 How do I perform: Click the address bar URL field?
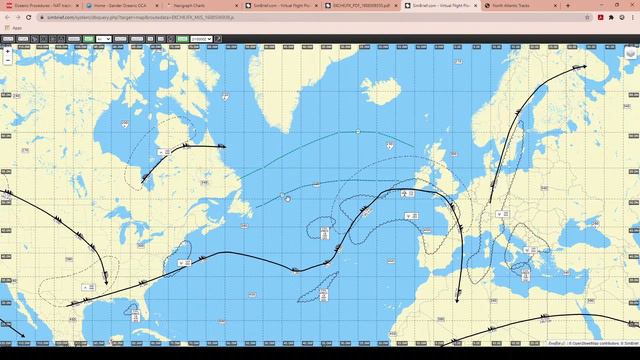click(x=314, y=18)
